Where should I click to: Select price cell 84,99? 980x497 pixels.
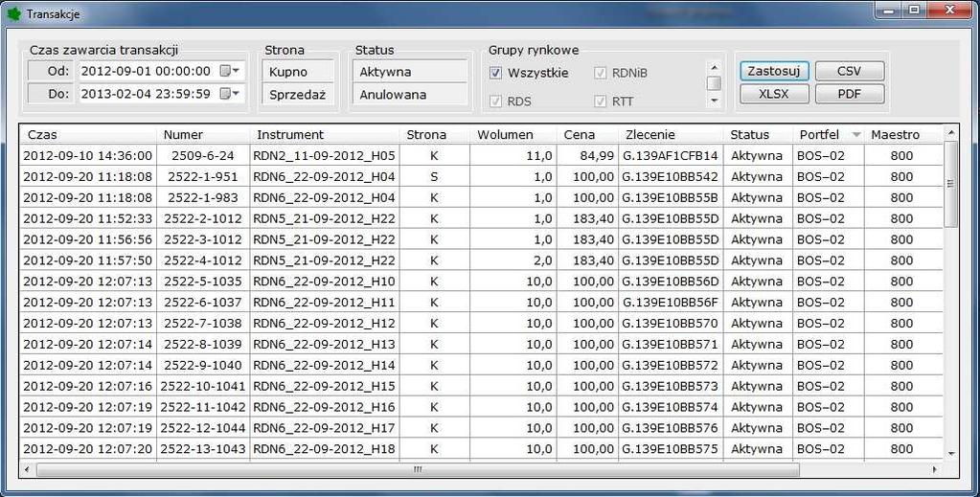tap(587, 156)
